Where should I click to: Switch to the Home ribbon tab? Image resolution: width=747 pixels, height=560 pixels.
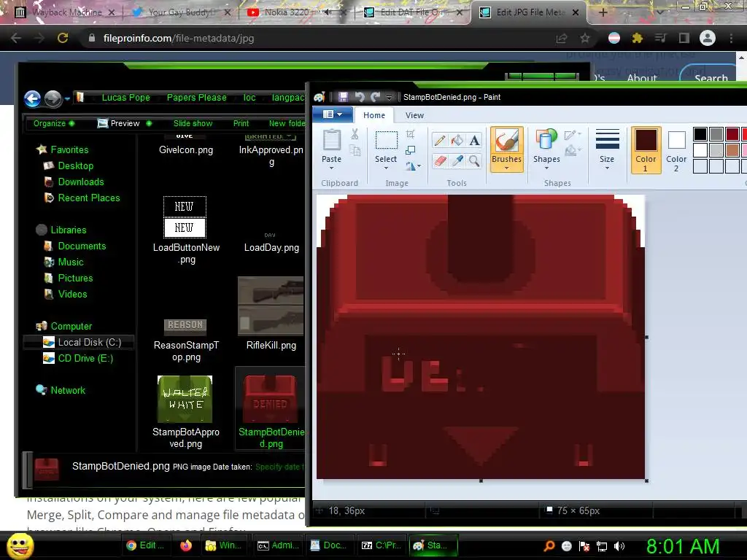tap(374, 115)
